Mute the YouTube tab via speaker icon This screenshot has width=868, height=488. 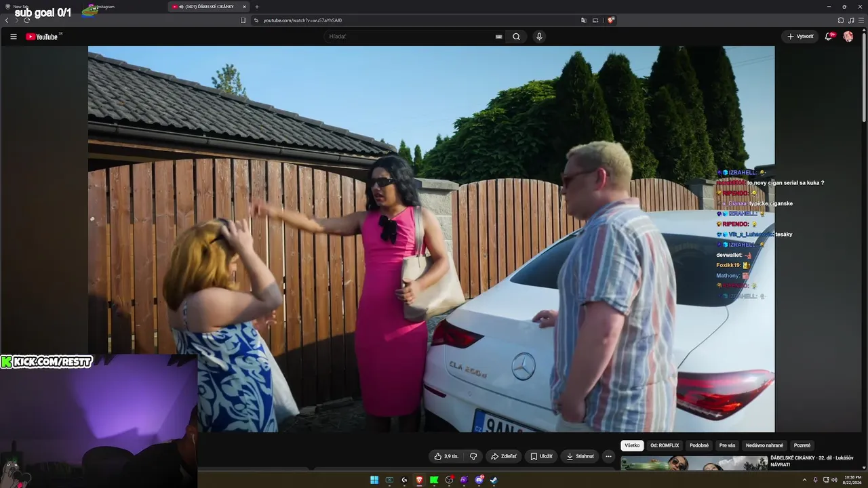point(180,7)
